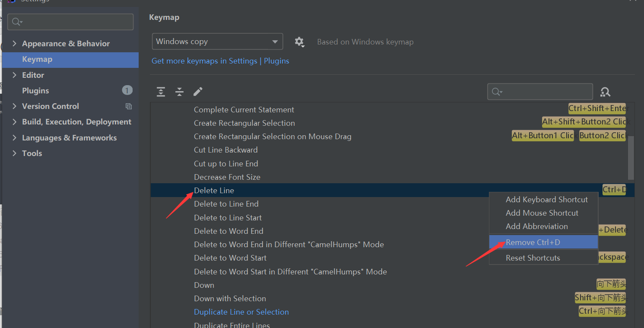Expand Appearance & Behavior settings section
Screen dimensions: 644x328
pos(15,44)
